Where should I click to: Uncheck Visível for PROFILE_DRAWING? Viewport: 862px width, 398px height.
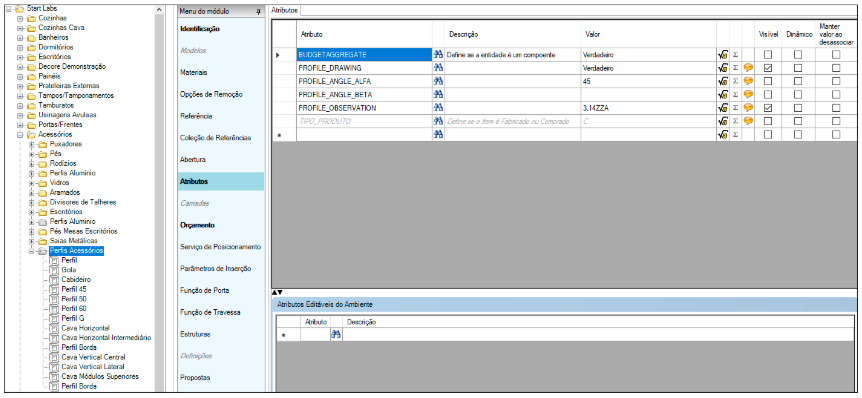click(x=768, y=68)
